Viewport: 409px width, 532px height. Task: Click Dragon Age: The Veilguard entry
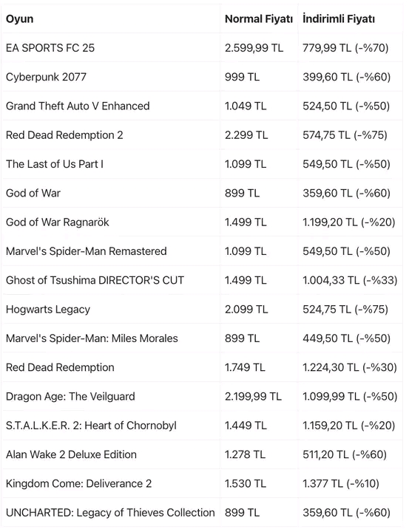[70, 396]
